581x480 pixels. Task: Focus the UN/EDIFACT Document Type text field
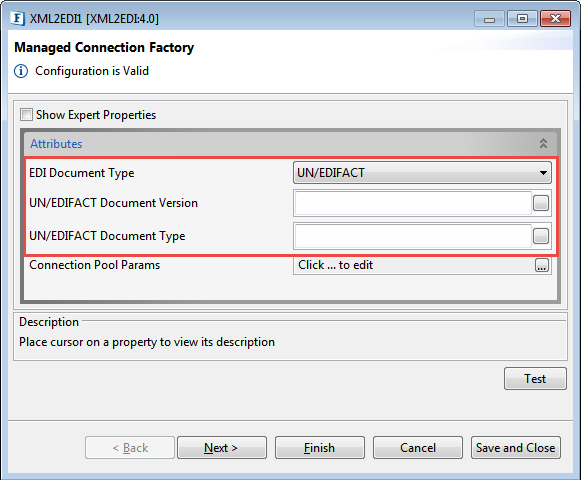click(x=413, y=236)
